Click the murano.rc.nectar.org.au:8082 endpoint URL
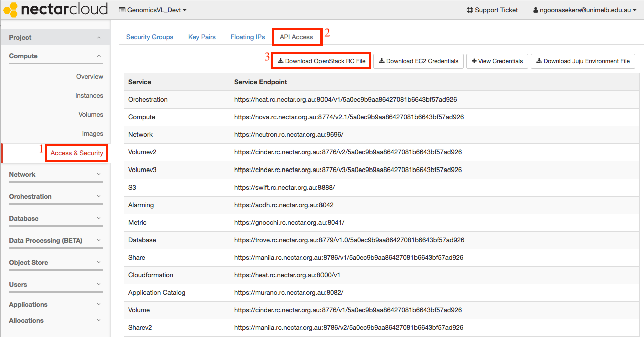644x337 pixels. [x=289, y=292]
